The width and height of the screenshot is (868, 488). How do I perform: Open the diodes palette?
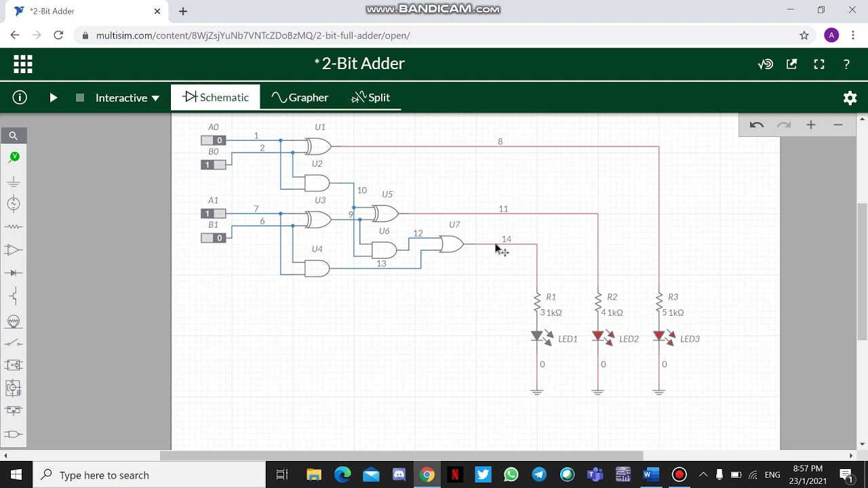click(x=14, y=272)
